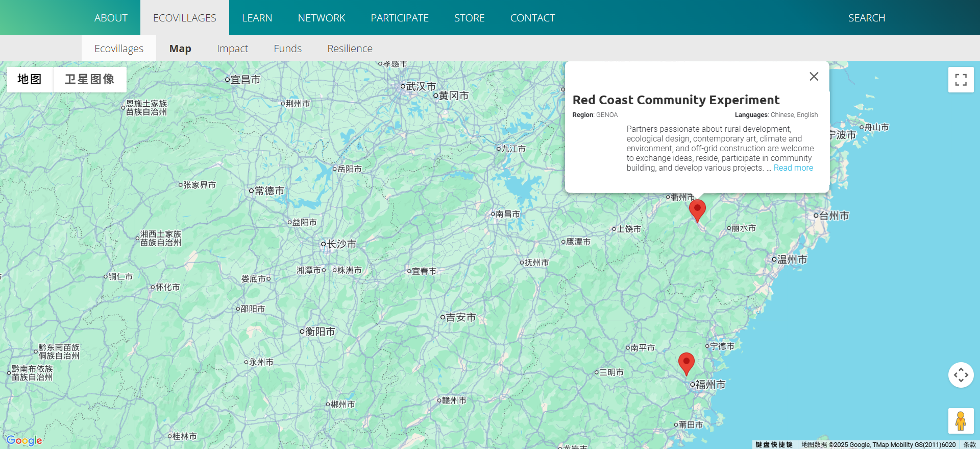Open the ABOUT menu
The image size is (980, 449).
coord(111,18)
